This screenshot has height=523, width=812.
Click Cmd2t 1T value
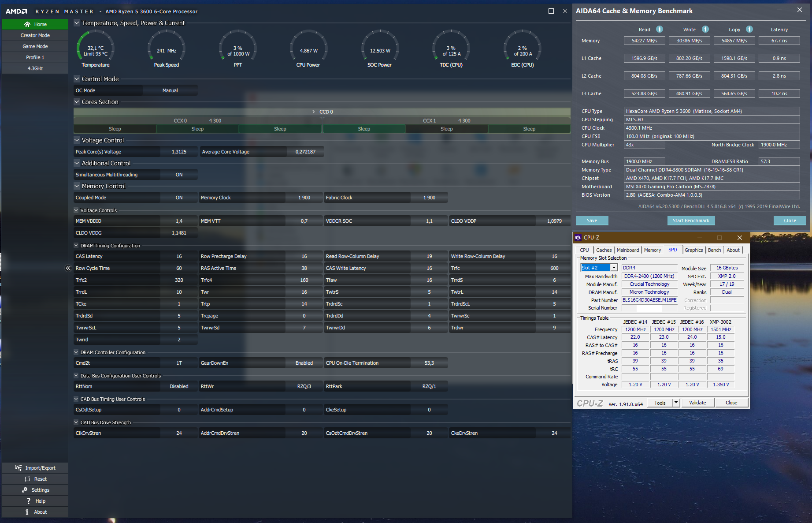point(179,363)
